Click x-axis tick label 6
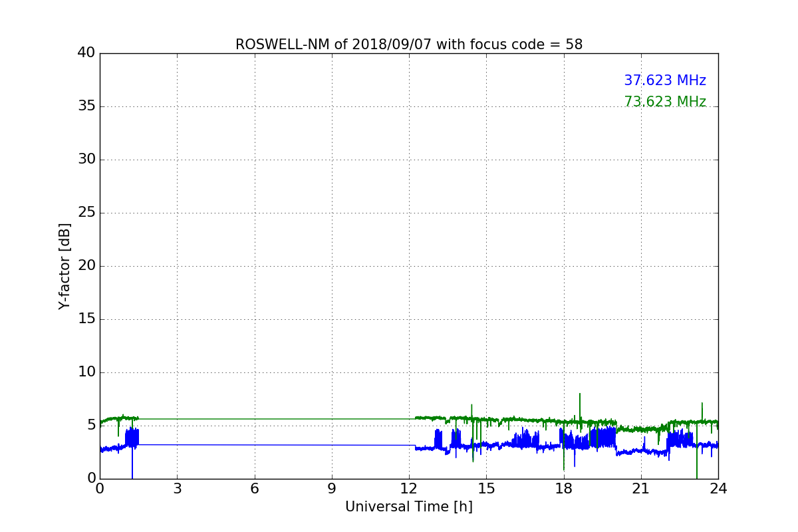The image size is (798, 532). pos(255,489)
